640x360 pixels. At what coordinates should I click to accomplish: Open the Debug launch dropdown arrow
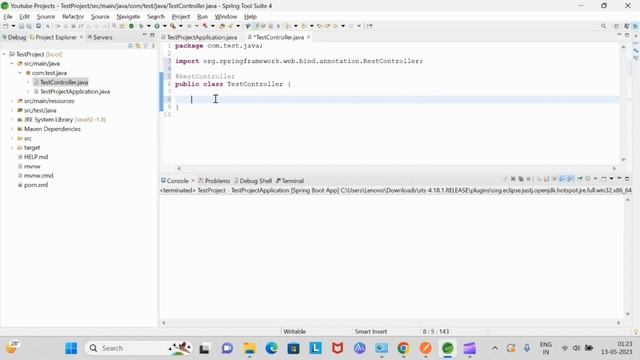149,26
